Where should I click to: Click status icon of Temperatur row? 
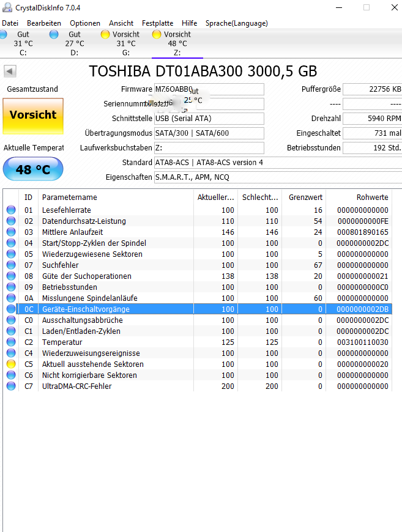pos(11,342)
